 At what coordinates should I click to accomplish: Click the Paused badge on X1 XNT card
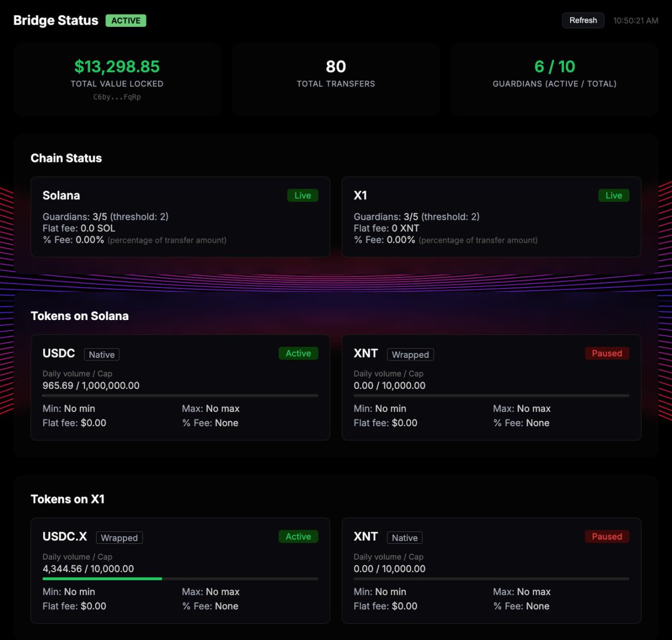[607, 537]
